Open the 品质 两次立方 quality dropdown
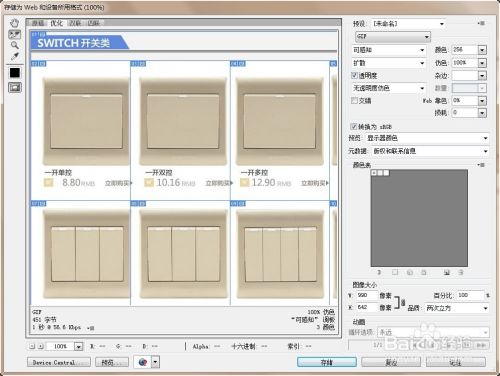The width and height of the screenshot is (500, 376). pyautogui.click(x=457, y=308)
